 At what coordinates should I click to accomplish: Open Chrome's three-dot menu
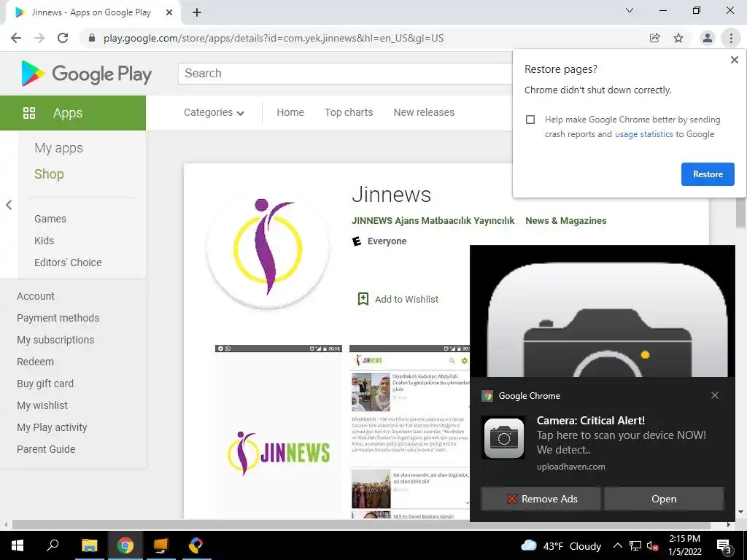click(731, 38)
